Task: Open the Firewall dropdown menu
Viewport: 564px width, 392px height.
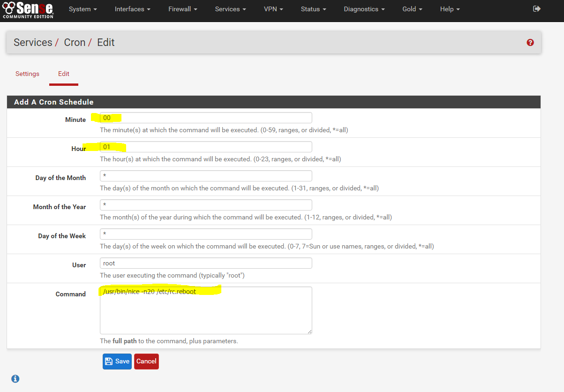Action: click(x=182, y=9)
